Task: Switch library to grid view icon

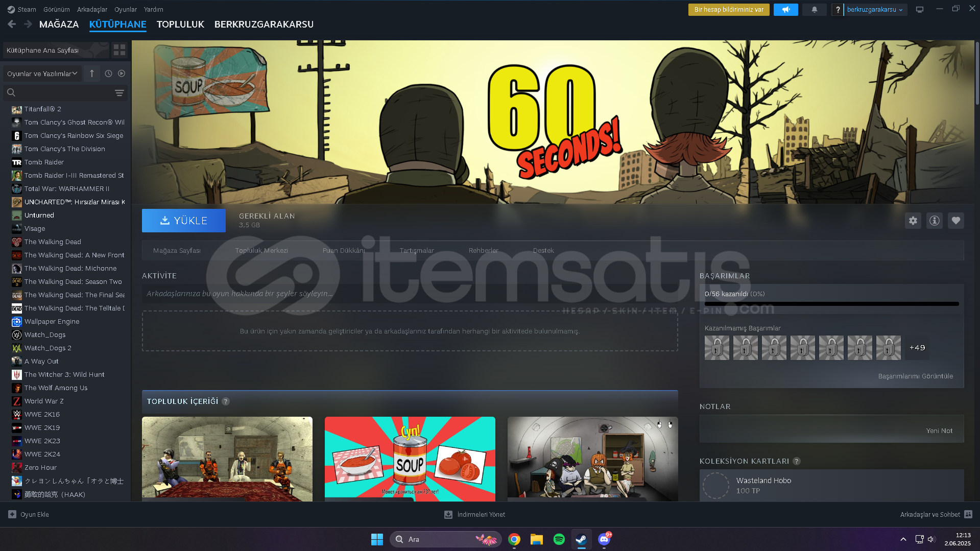Action: click(119, 50)
